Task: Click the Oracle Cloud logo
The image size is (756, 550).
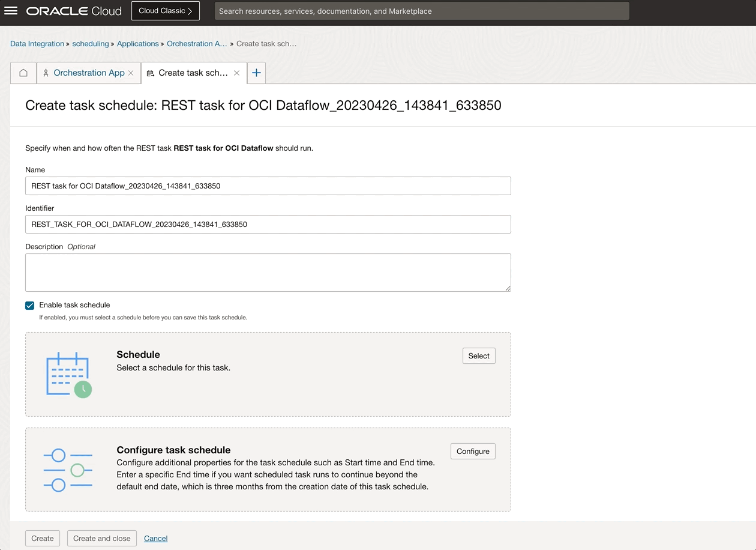Action: pos(73,10)
